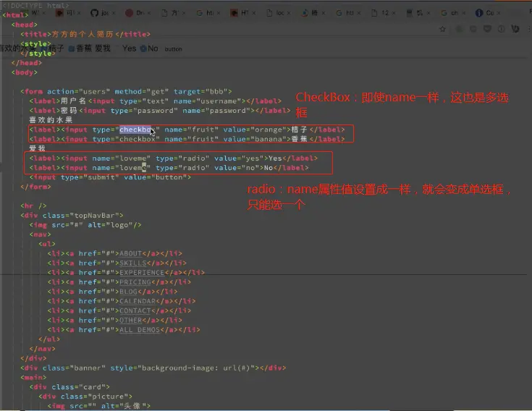Image resolution: width=532 pixels, height=411 pixels.
Task: Select the No radio button
Action: tap(143, 48)
